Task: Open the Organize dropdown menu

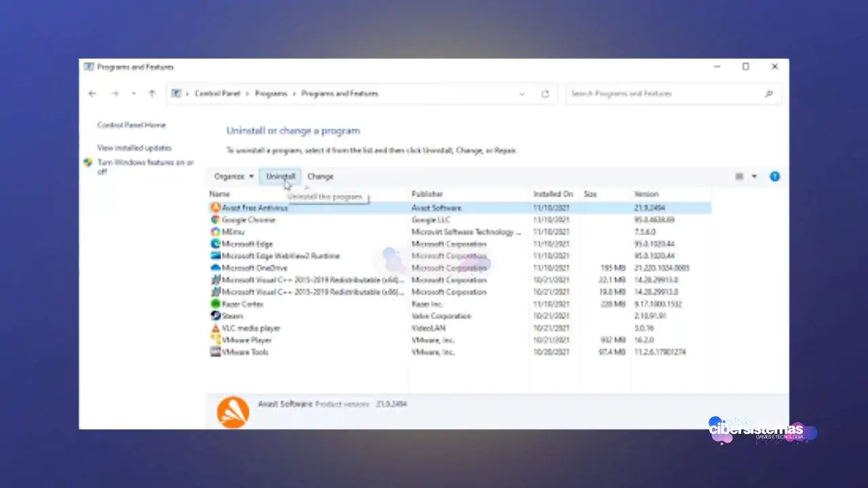Action: click(x=234, y=176)
